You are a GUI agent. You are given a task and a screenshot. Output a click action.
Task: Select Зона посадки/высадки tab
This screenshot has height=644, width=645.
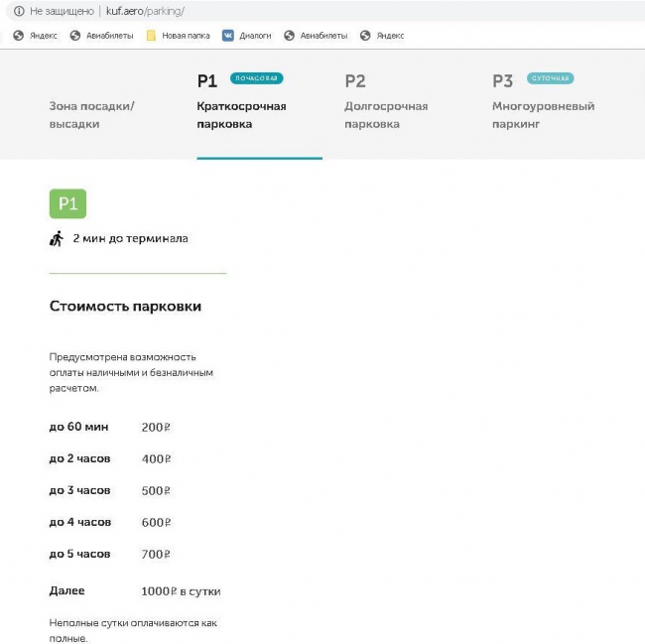pyautogui.click(x=92, y=114)
